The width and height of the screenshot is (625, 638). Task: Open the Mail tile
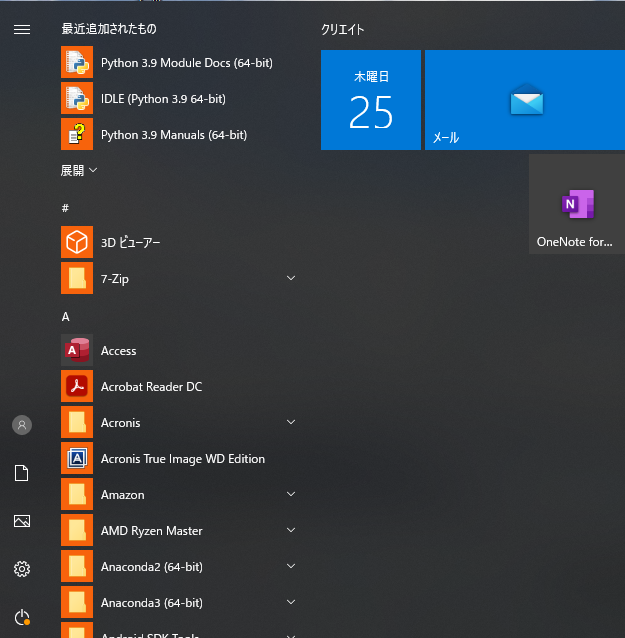tap(525, 100)
